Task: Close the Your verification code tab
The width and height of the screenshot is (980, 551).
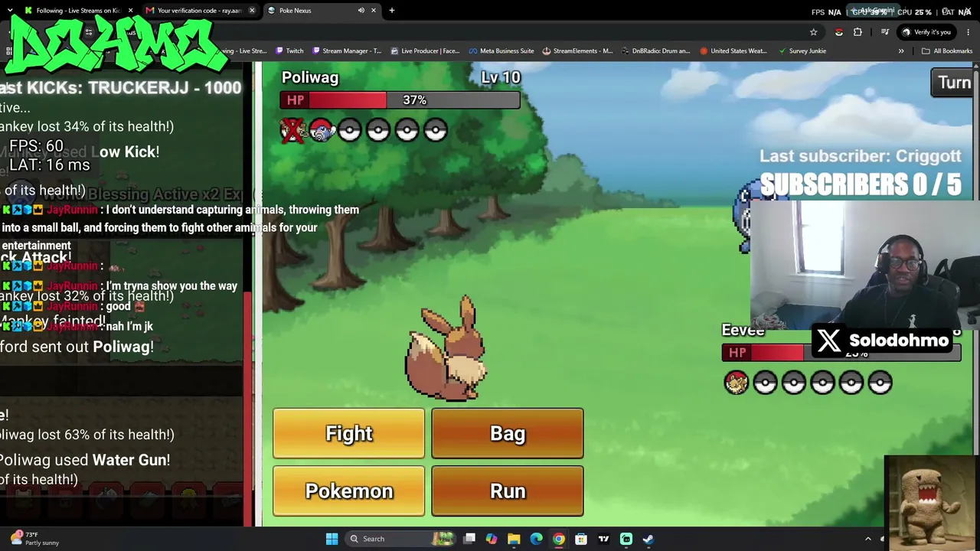Action: [252, 11]
